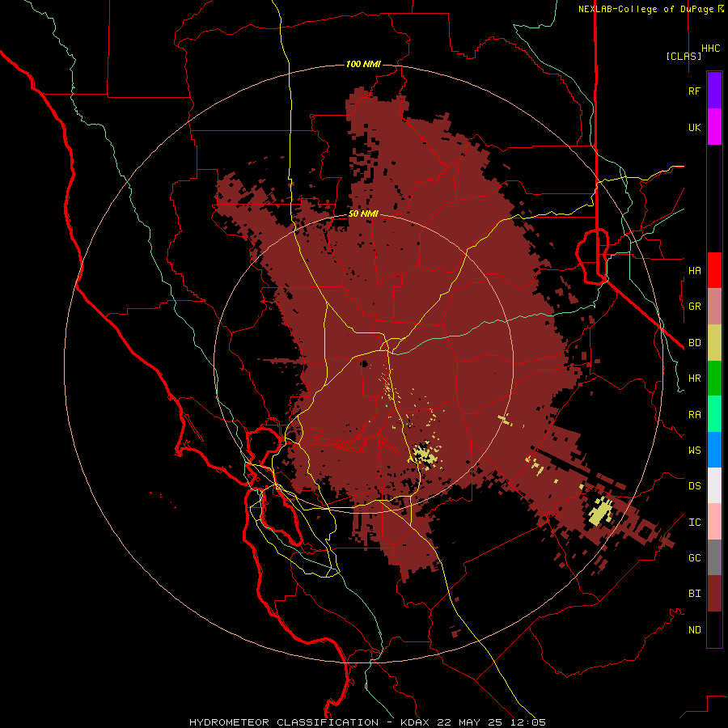
Task: Click the HR legend label
Action: pyautogui.click(x=694, y=379)
